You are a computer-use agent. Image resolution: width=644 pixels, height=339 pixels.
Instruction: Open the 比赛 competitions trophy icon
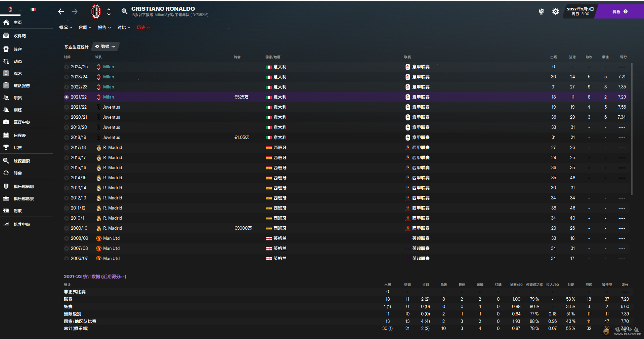[x=6, y=147]
